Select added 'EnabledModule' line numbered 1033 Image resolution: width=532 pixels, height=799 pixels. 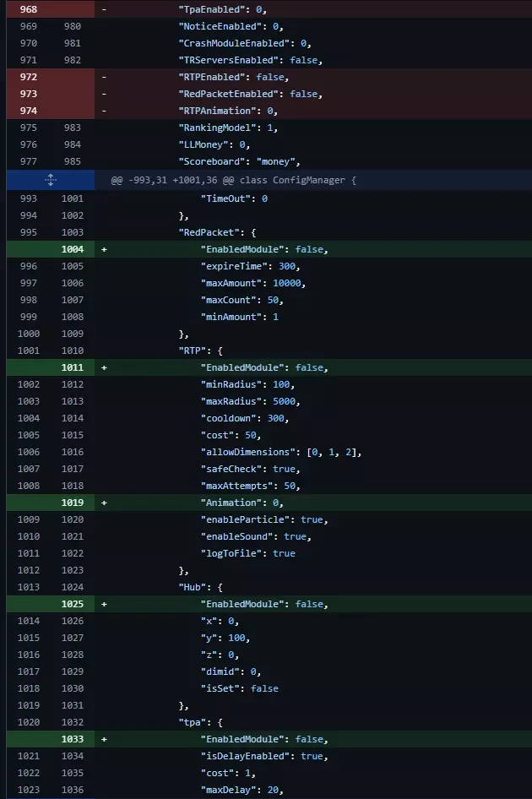pos(264,739)
